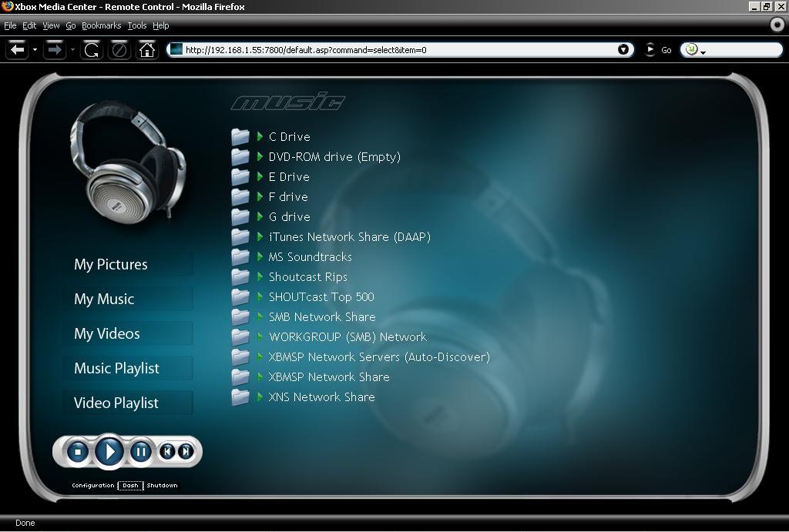Click the Go button next to address bar

(x=659, y=50)
